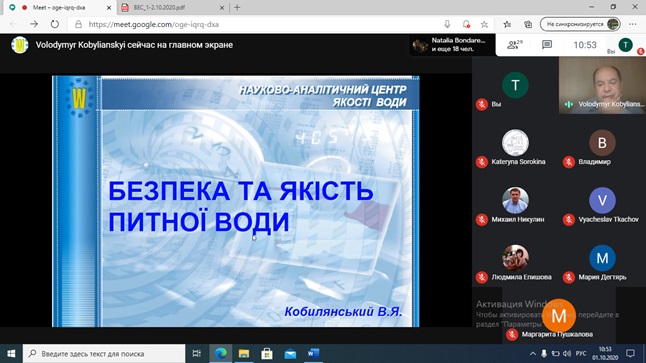Open the participants list icon

pyautogui.click(x=514, y=45)
